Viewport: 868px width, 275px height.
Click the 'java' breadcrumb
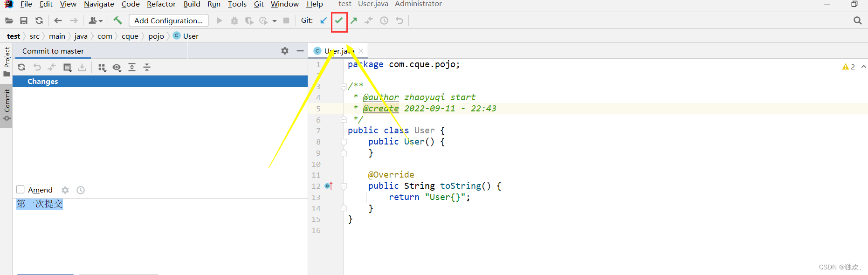pyautogui.click(x=81, y=36)
